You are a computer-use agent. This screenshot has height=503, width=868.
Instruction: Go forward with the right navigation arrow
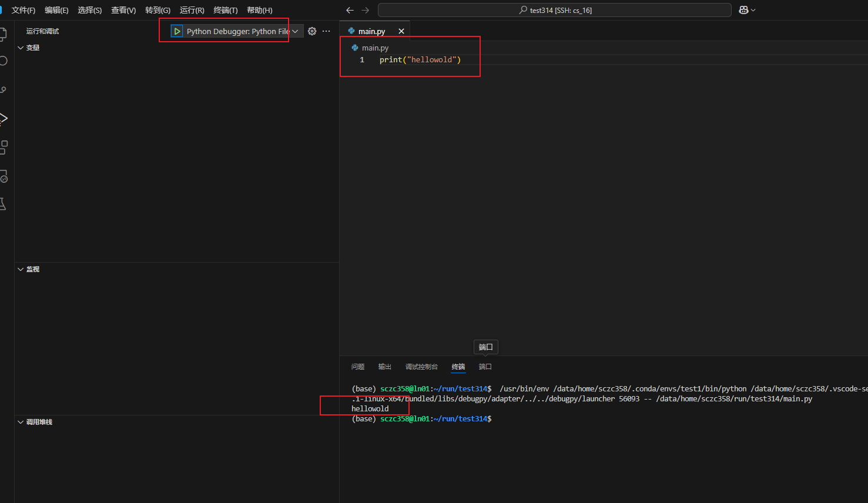point(365,10)
